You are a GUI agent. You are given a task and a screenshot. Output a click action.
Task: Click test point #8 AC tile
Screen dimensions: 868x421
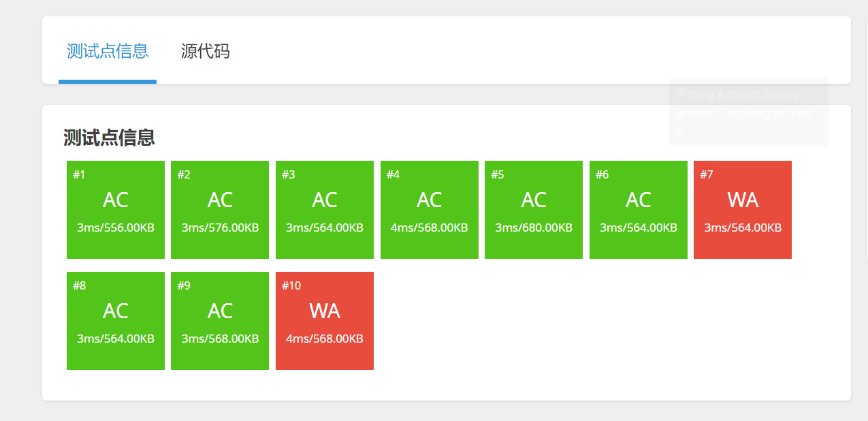pyautogui.click(x=116, y=320)
